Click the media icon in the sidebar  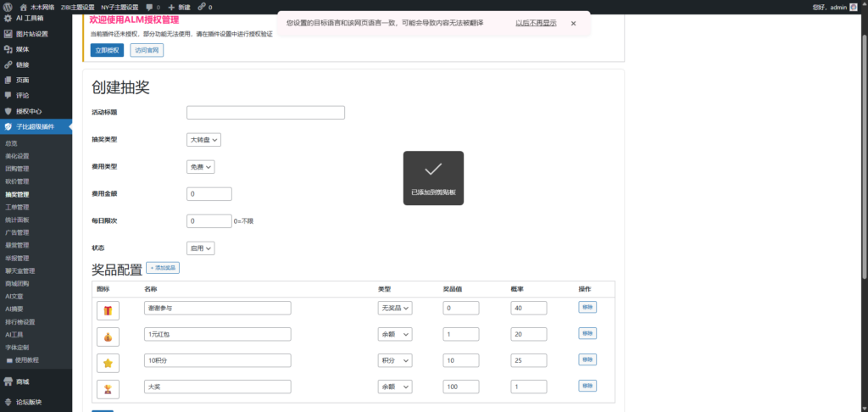(x=8, y=49)
